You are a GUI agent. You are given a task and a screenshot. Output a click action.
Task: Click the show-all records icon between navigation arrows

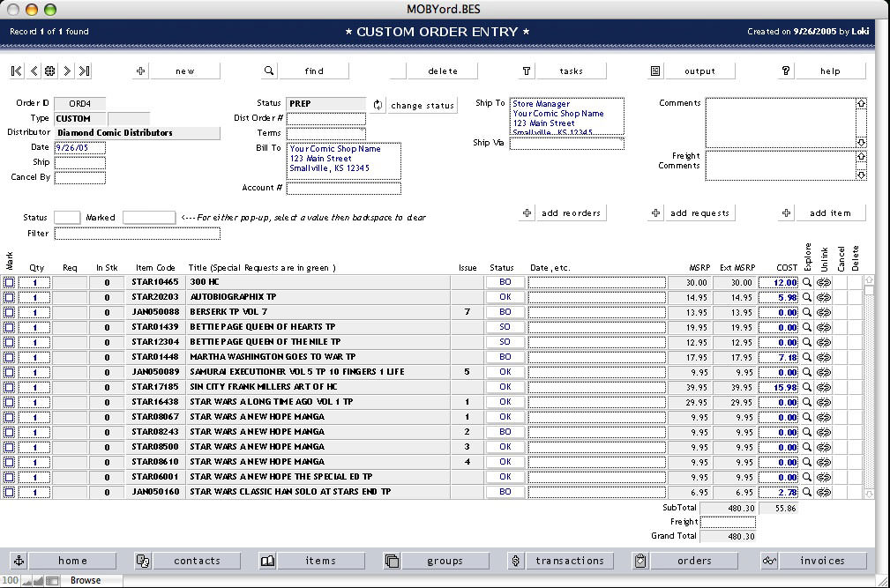[50, 71]
